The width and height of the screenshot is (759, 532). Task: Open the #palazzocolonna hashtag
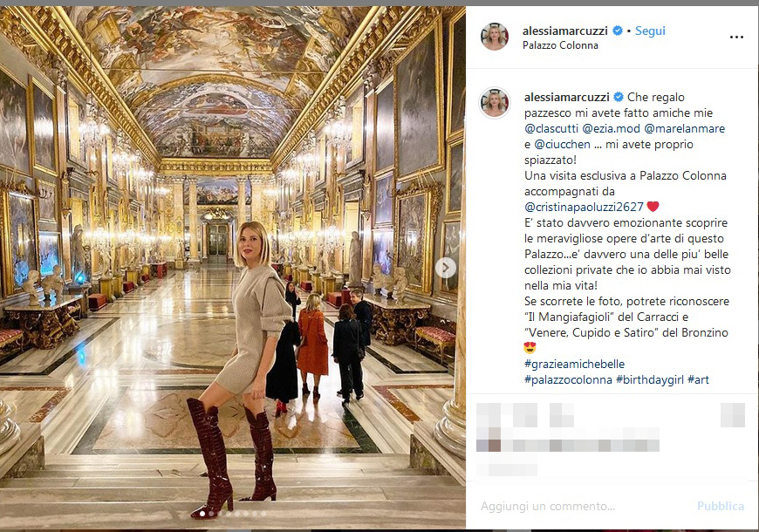(x=568, y=379)
